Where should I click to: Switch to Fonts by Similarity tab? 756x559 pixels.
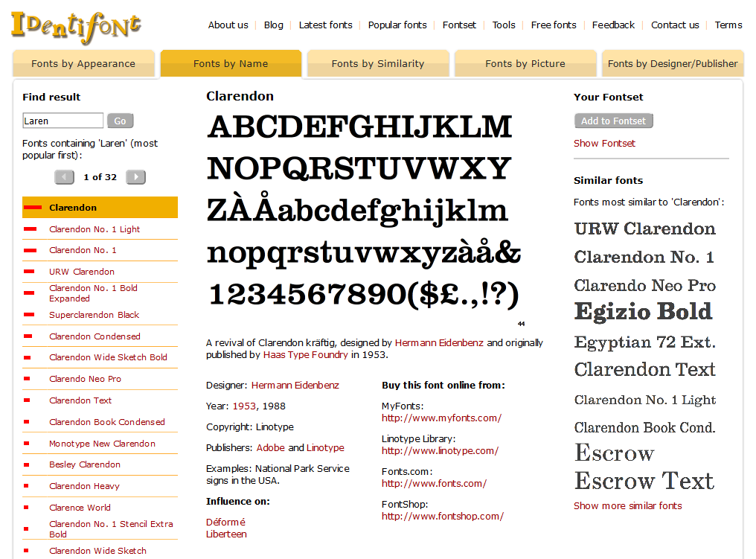[x=378, y=64]
